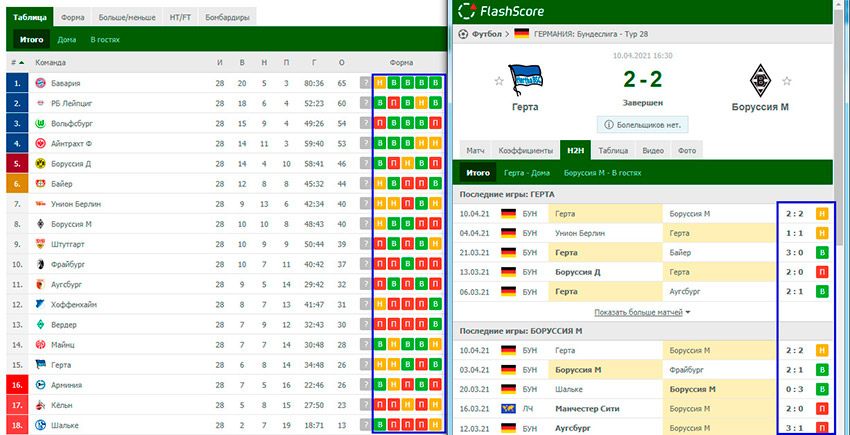Click the Команда column header
The image size is (850, 435).
coord(50,63)
